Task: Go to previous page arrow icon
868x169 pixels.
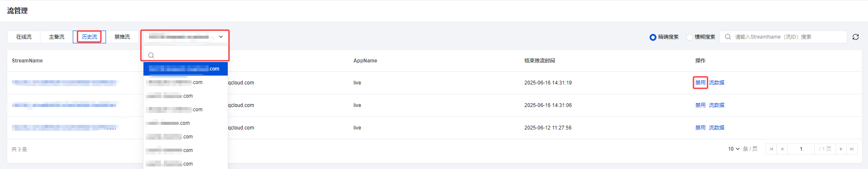Action: coord(782,149)
